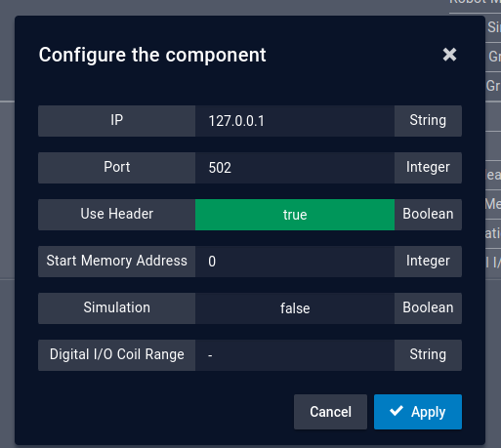
Task: Click the Configure the component title
Action: tap(152, 55)
